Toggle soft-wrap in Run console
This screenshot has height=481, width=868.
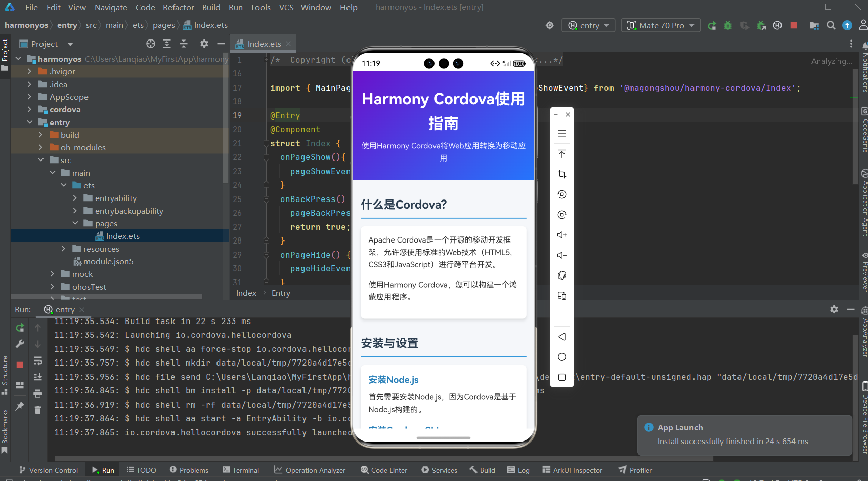pyautogui.click(x=38, y=361)
